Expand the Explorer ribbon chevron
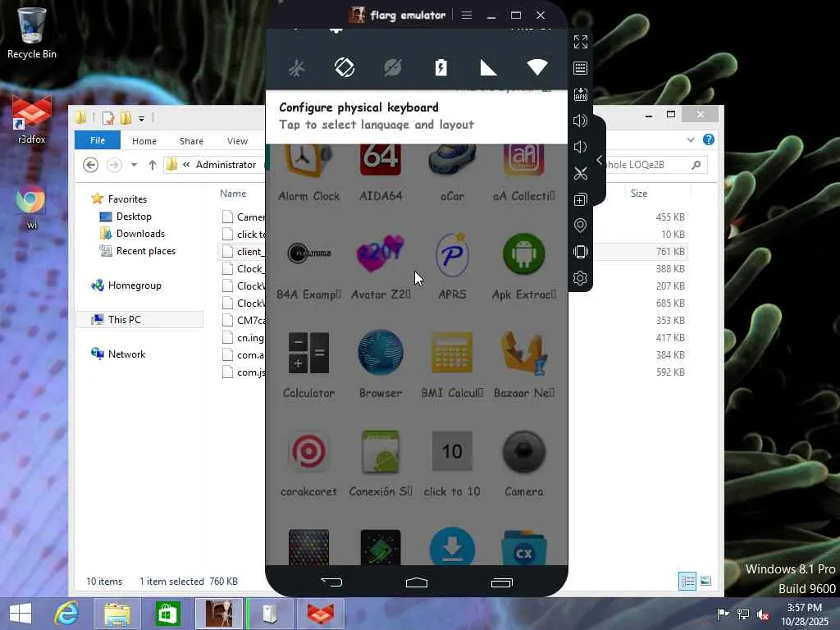 tap(691, 139)
